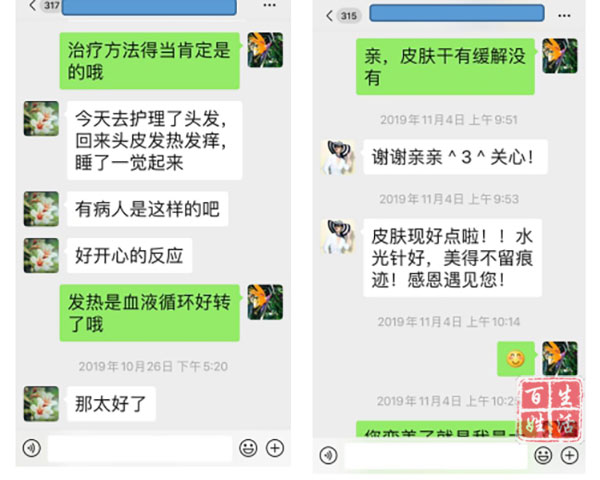Focus the message input field in right chat
600x480 pixels.
pyautogui.click(x=436, y=456)
